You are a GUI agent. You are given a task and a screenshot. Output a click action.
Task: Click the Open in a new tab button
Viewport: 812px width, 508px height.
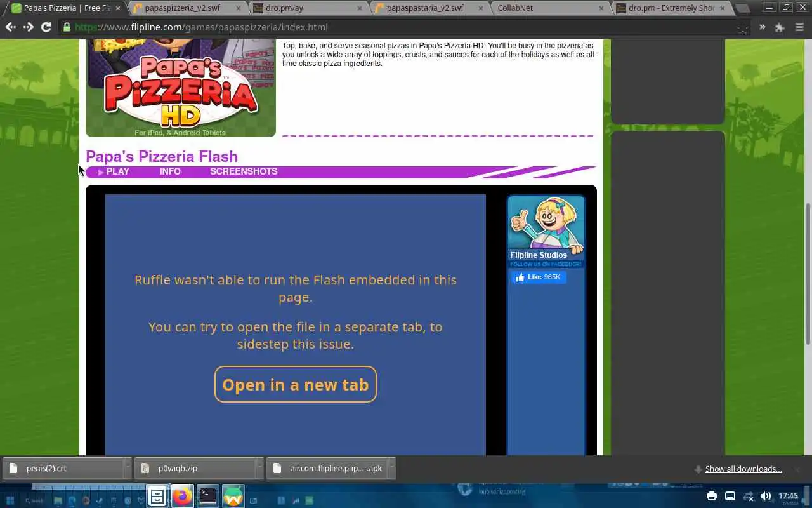(296, 384)
